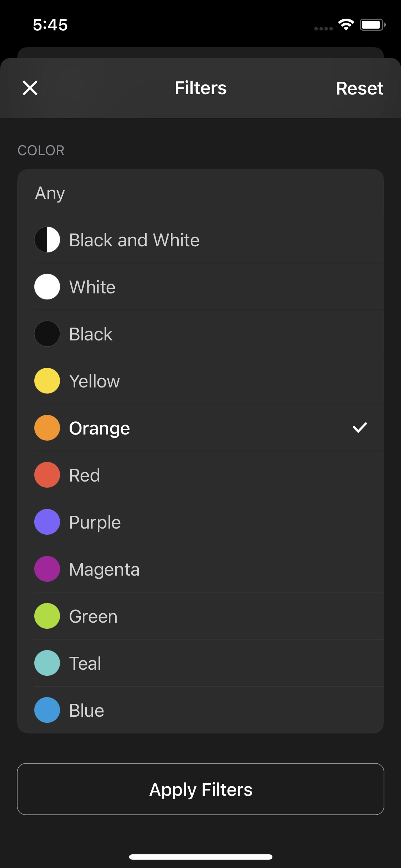Tap the yellow circle swatch

click(x=47, y=381)
